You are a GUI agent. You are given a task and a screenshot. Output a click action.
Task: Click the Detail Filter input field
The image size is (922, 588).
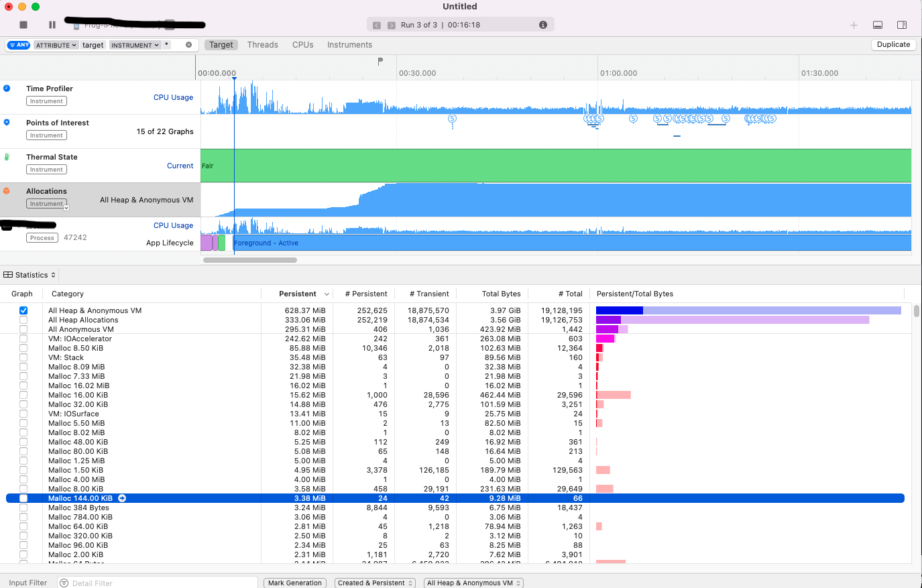click(158, 583)
